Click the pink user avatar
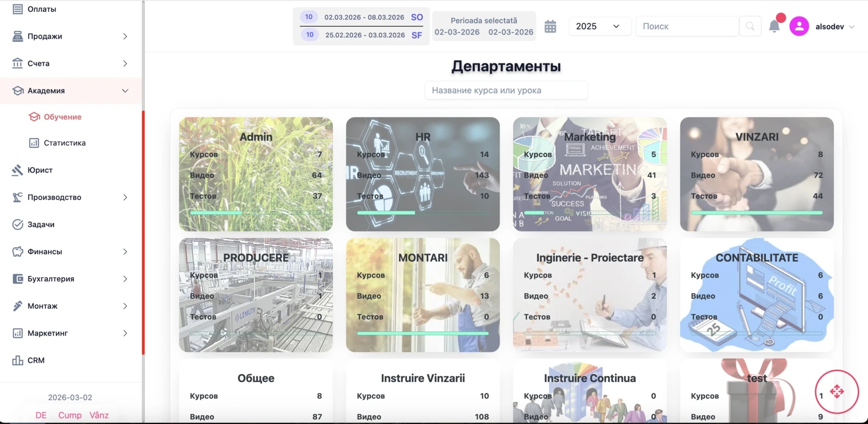The height and width of the screenshot is (424, 868). tap(799, 26)
